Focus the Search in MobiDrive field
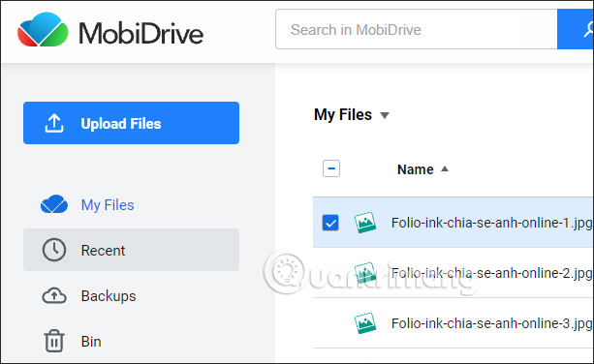This screenshot has width=594, height=364. coord(417,29)
